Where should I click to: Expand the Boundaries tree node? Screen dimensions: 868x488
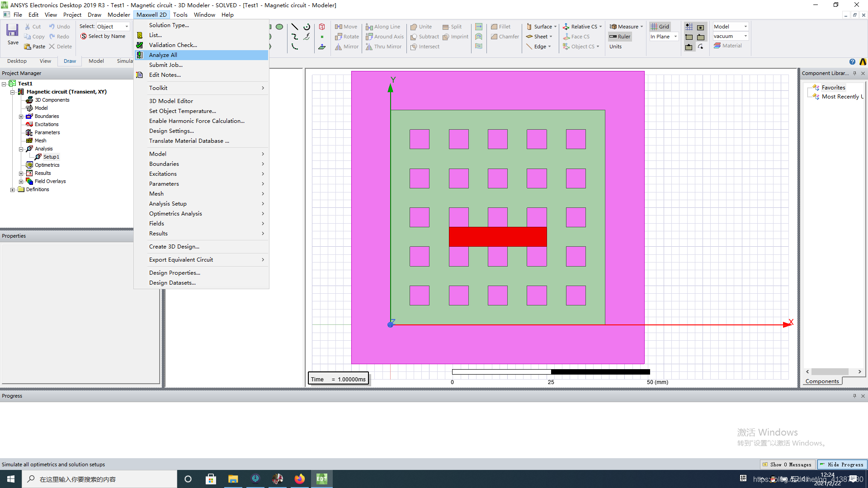click(x=21, y=116)
